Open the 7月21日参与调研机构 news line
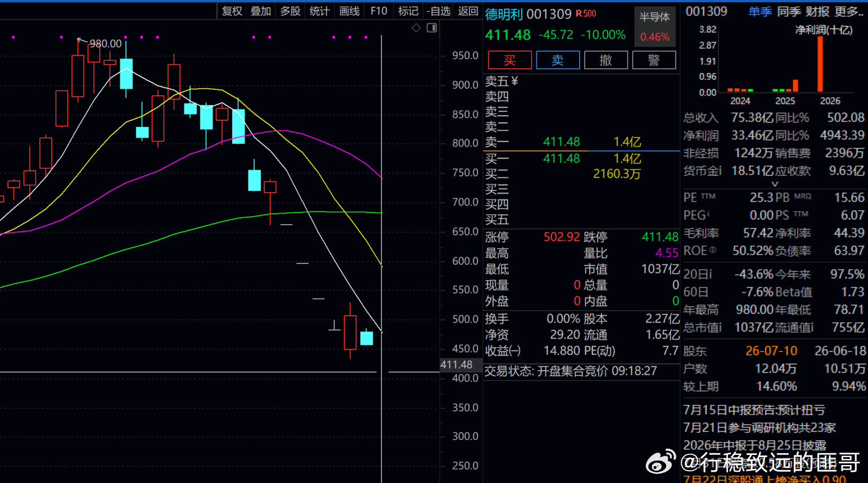Screen dimensions: 868x483 coord(759,427)
